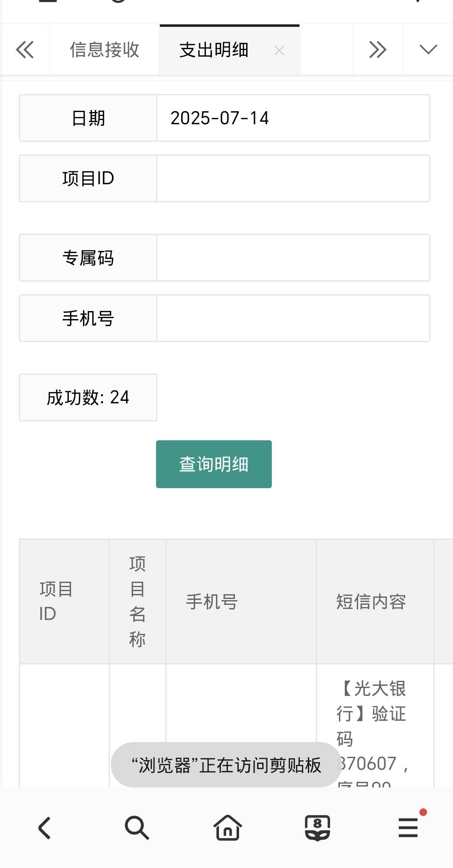Open the 日期 date field
The image size is (453, 868).
[x=293, y=118]
